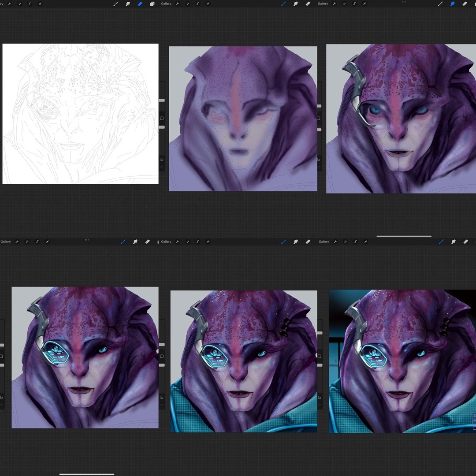Open Actions wrench in top-right eye-detail panel
Image resolution: width=476 pixels, height=476 pixels.
tap(334, 4)
